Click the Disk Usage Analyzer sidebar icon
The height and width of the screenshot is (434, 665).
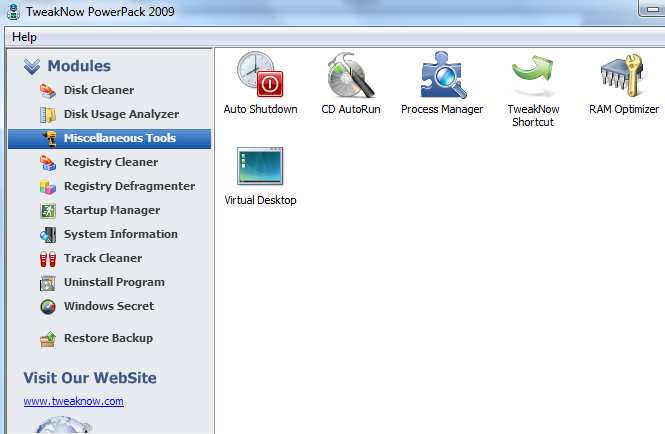point(48,115)
